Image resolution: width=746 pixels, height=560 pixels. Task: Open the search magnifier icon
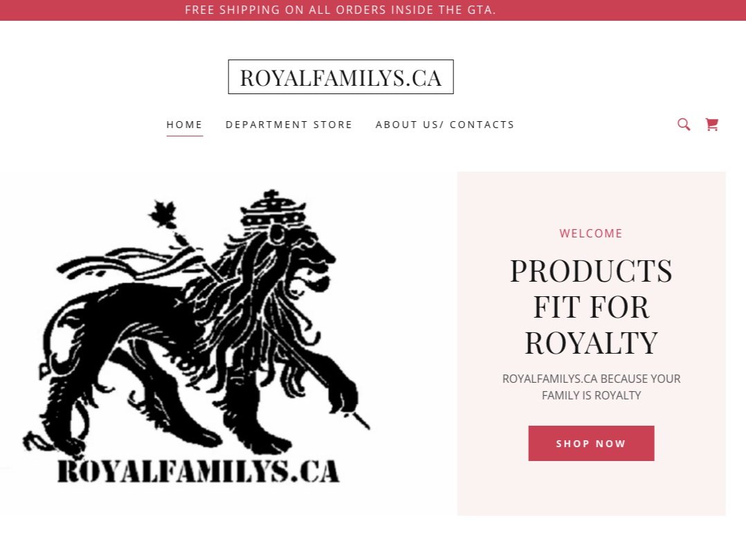coord(684,125)
